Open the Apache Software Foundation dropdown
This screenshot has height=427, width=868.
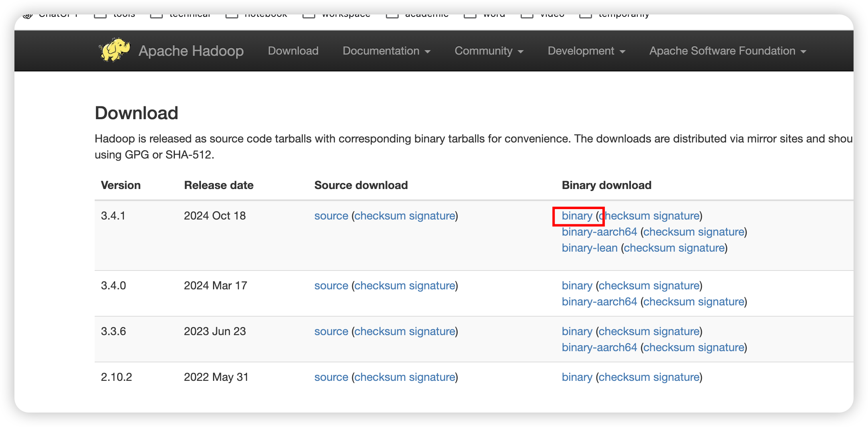728,51
